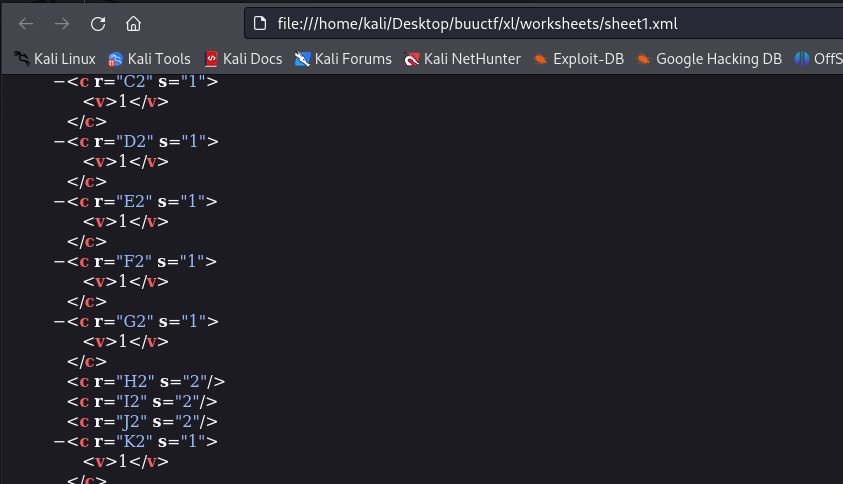Click the browser Back arrow
This screenshot has height=484, width=843.
[x=26, y=24]
